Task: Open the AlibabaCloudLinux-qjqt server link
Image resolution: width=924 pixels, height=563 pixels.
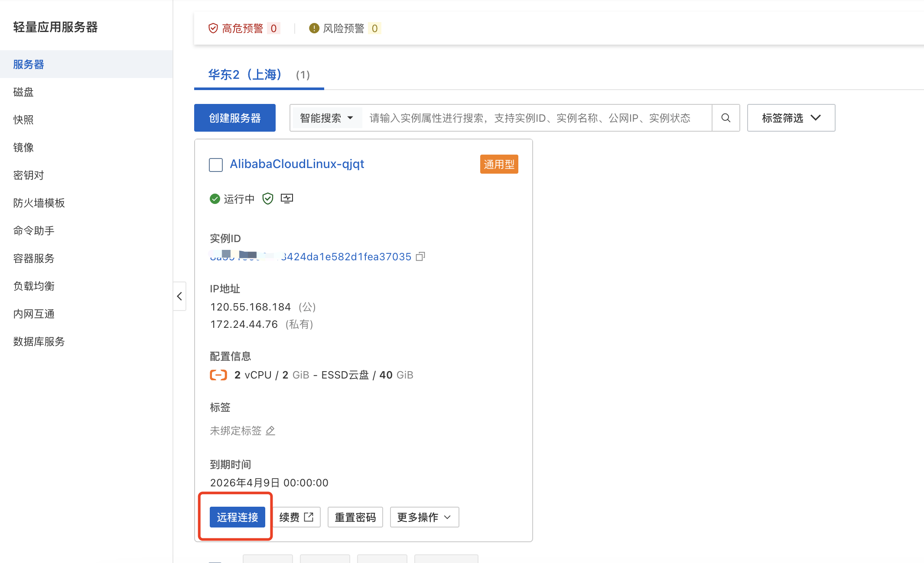Action: (297, 164)
